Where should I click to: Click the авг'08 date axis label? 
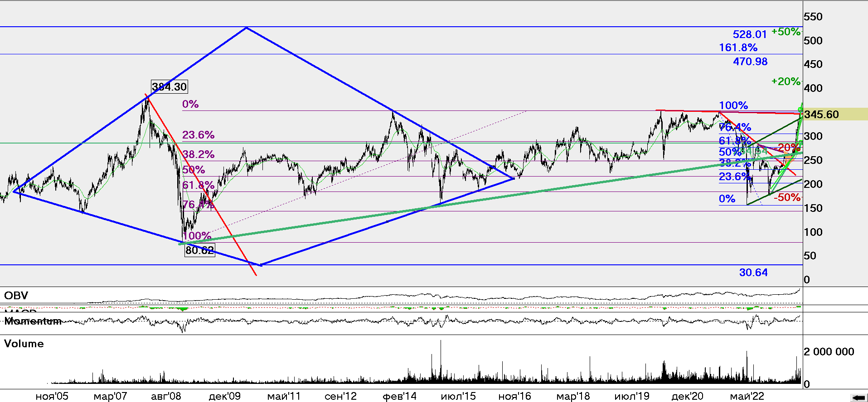pos(166,397)
